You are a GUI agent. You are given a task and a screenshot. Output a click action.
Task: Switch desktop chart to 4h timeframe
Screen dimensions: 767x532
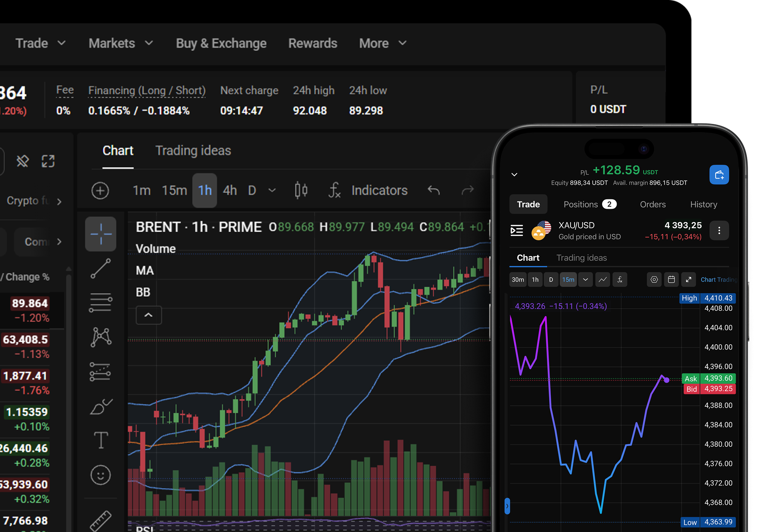pos(230,190)
